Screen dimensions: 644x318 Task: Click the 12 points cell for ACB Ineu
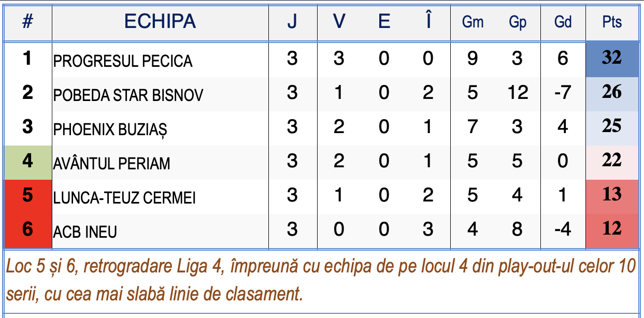click(x=612, y=231)
